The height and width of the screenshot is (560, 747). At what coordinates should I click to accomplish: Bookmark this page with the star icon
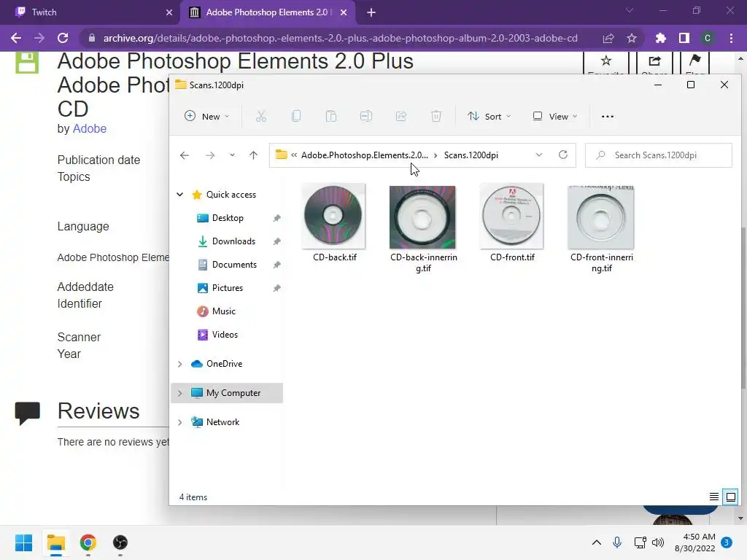click(632, 38)
